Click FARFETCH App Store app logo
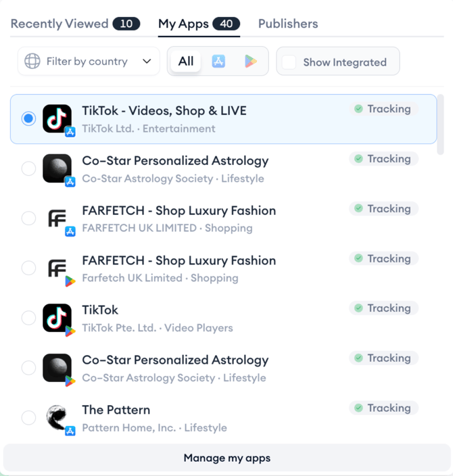The image size is (453, 476). (57, 218)
